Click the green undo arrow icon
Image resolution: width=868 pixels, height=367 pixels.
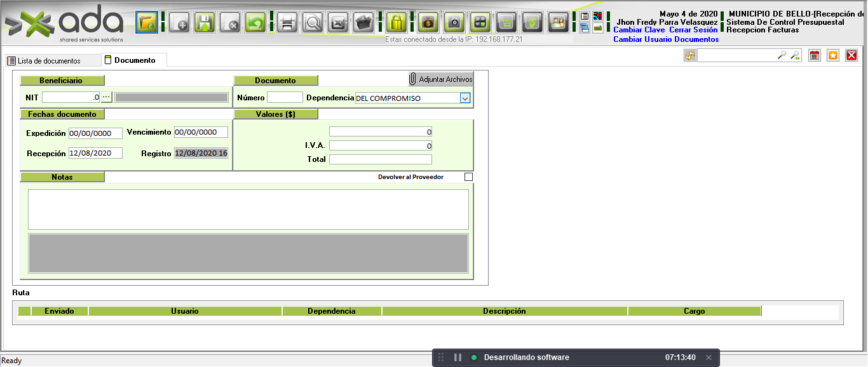click(x=255, y=23)
